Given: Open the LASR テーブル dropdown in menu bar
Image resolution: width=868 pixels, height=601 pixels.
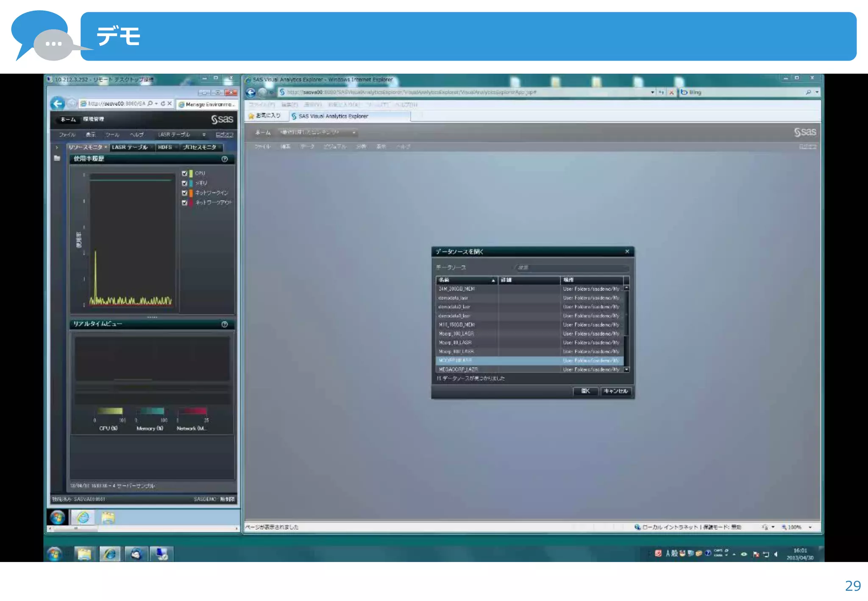Looking at the screenshot, I should tap(204, 135).
